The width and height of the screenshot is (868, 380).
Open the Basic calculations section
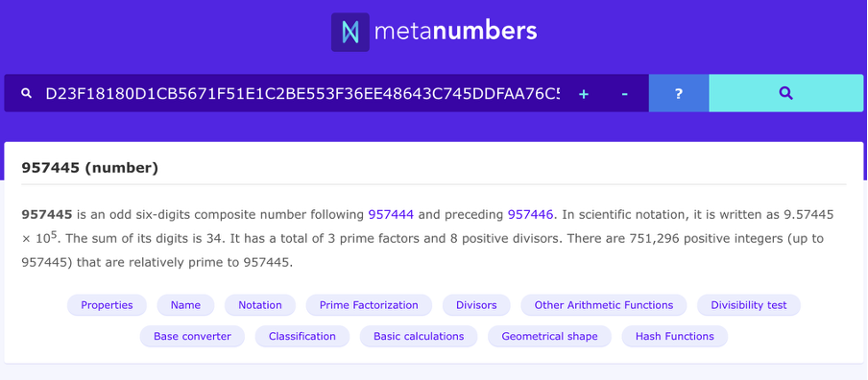419,336
